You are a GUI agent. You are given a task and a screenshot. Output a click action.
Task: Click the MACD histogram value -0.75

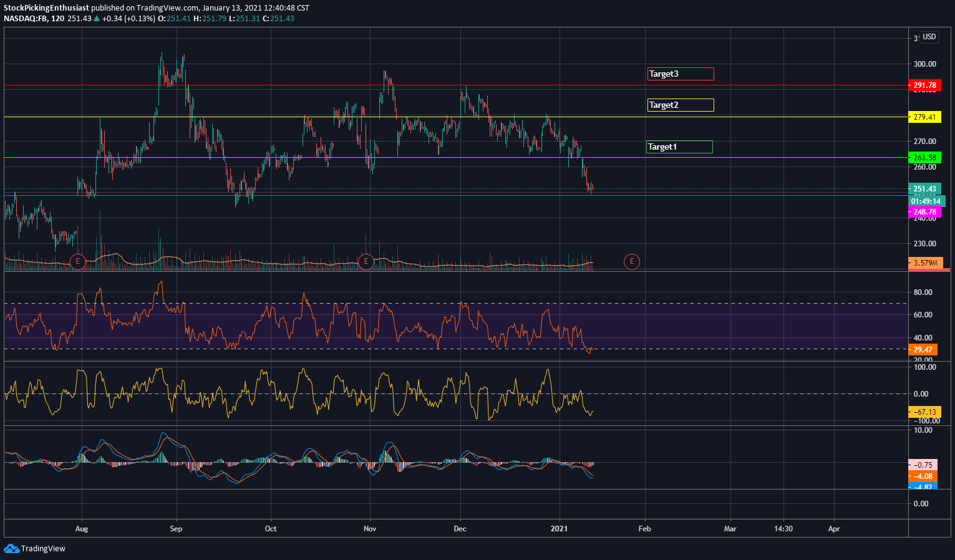923,465
